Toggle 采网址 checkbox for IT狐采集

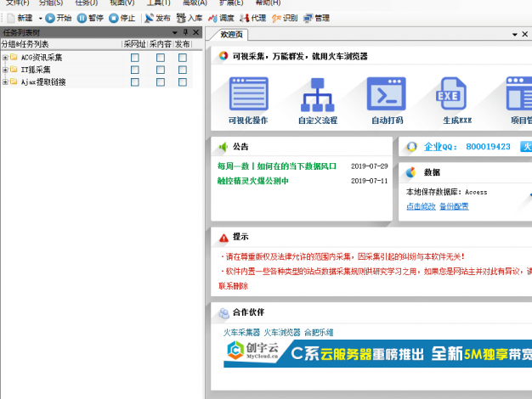[x=135, y=70]
